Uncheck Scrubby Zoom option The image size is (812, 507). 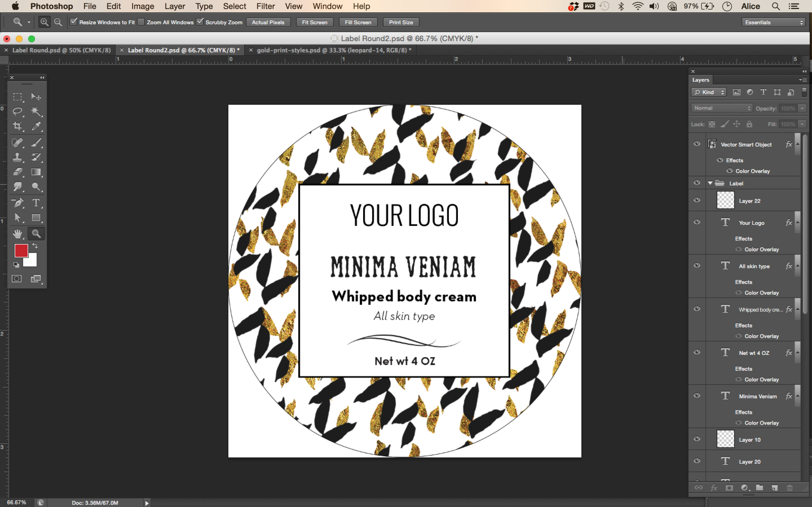(x=200, y=22)
